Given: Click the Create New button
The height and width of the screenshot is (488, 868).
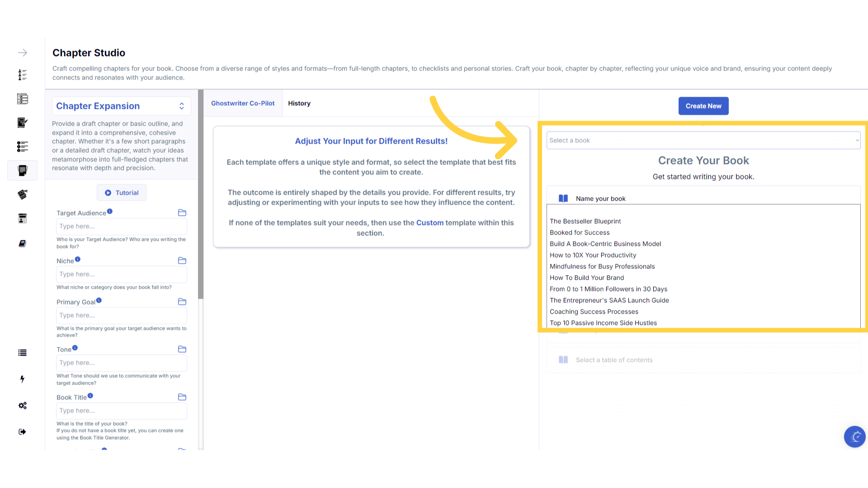Looking at the screenshot, I should pyautogui.click(x=703, y=106).
